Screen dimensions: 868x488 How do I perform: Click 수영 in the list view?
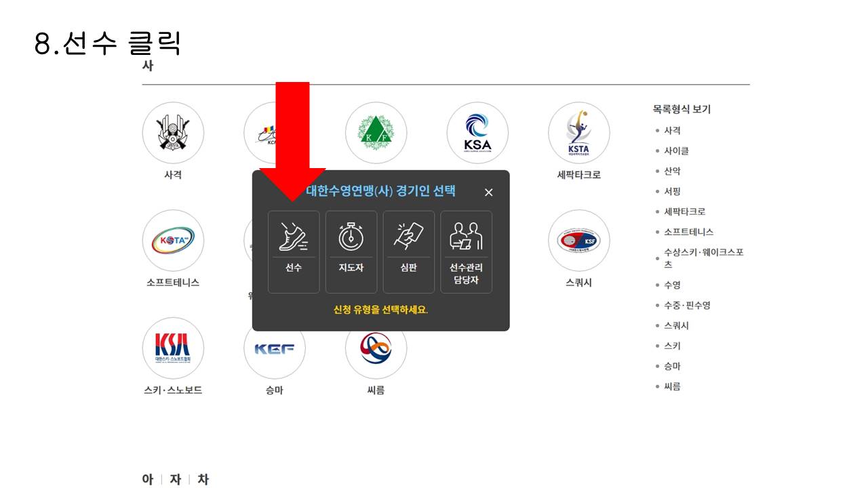[672, 285]
